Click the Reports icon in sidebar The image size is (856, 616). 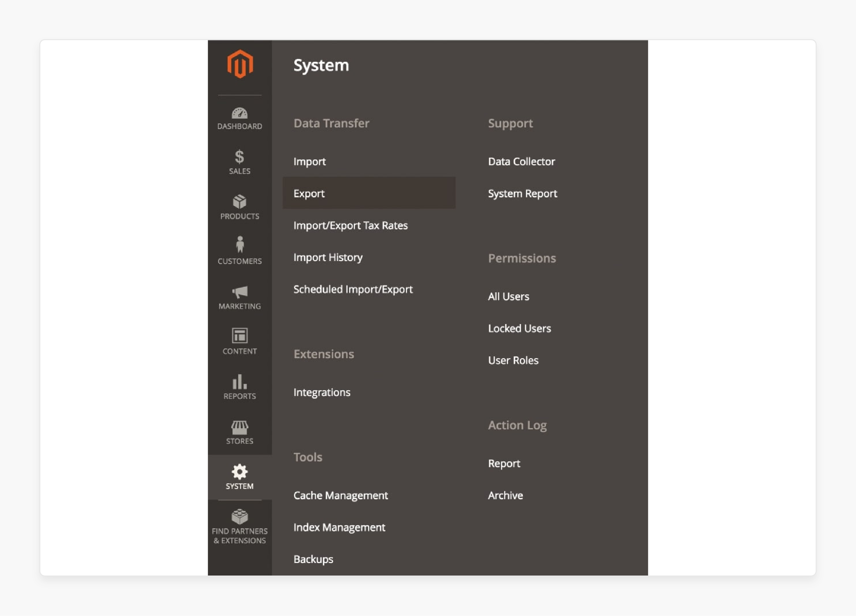click(x=239, y=387)
